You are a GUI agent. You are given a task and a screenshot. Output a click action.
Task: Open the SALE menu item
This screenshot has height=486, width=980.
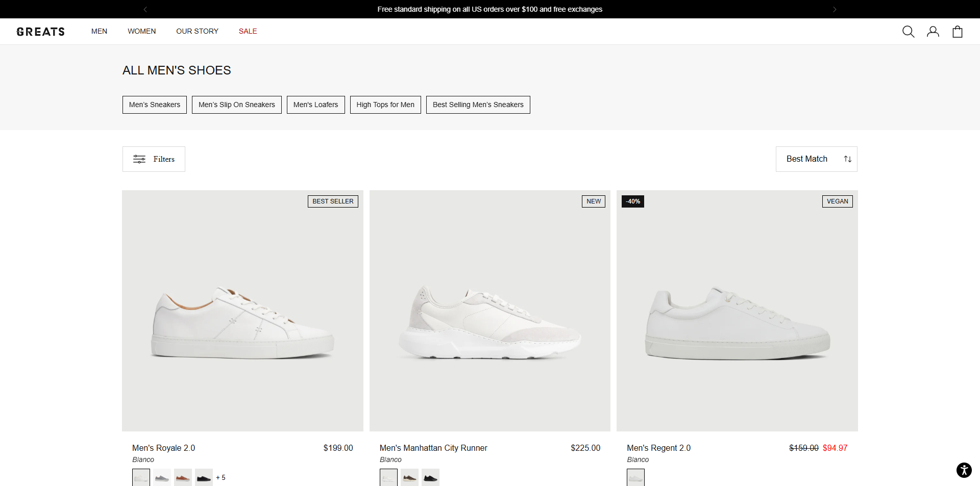[x=248, y=31]
